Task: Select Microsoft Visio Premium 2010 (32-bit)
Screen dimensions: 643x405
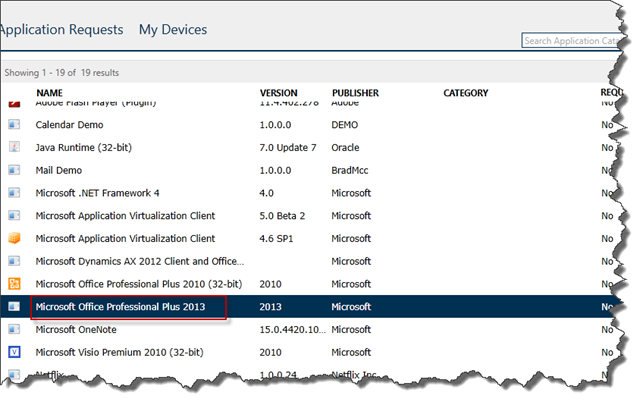Action: click(119, 352)
